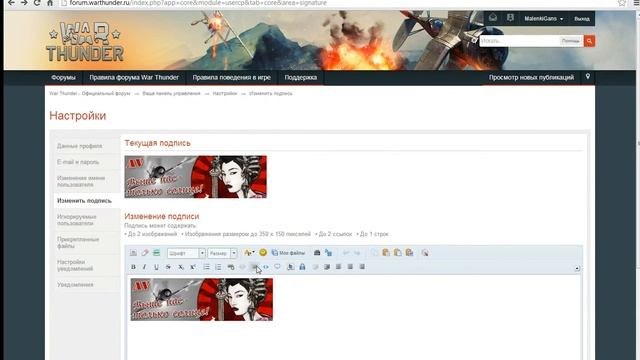The image size is (640, 360).
Task: Focus the Искать search input field
Action: [x=519, y=41]
